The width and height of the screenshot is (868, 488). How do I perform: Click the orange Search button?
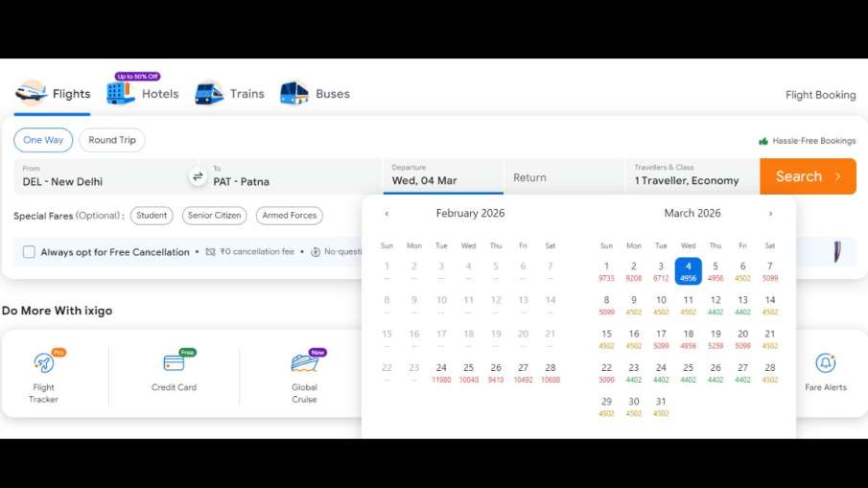pyautogui.click(x=808, y=176)
